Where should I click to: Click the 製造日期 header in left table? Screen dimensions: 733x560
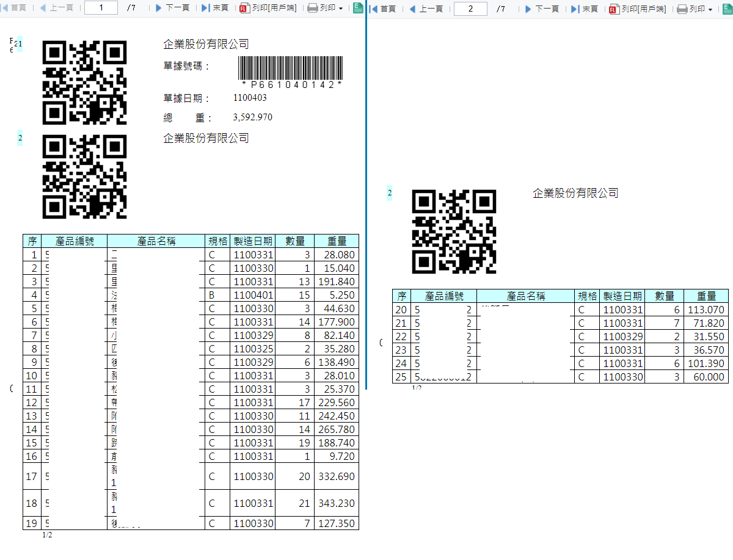click(x=253, y=241)
